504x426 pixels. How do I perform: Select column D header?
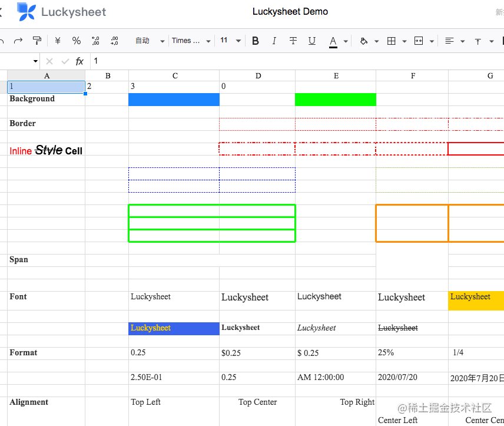coord(257,76)
